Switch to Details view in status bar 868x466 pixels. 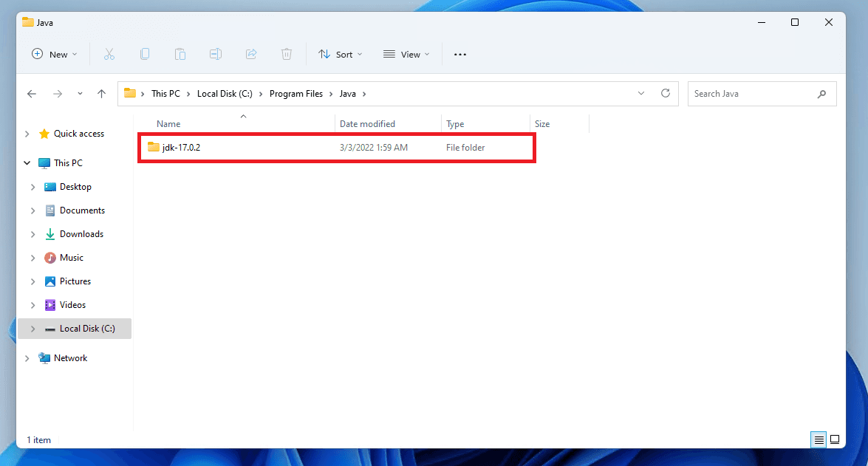[x=819, y=440]
